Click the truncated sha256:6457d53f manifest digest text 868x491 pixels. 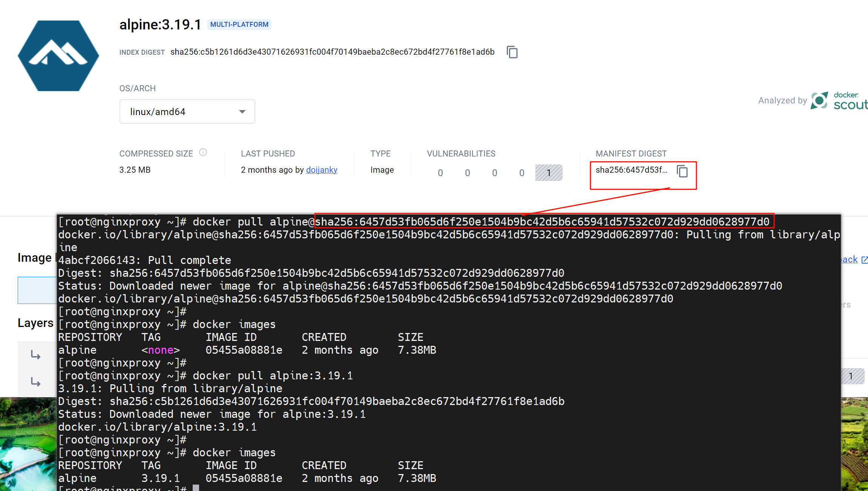pos(631,170)
